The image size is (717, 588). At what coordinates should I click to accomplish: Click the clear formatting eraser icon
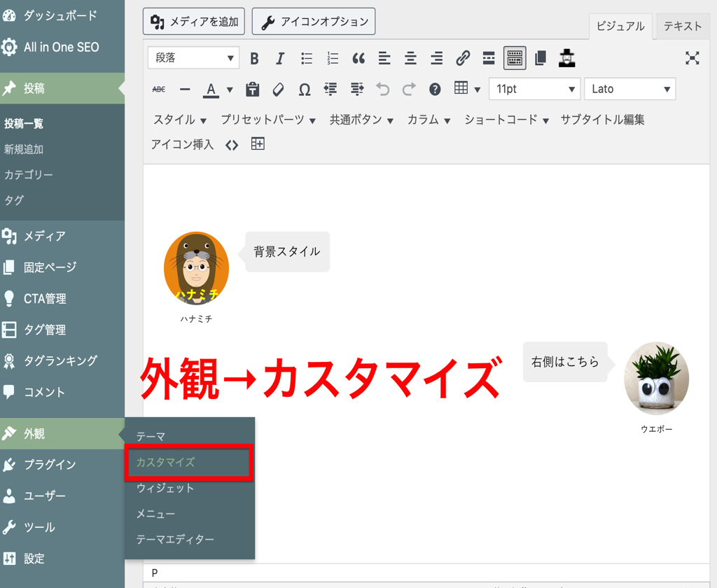pyautogui.click(x=278, y=90)
